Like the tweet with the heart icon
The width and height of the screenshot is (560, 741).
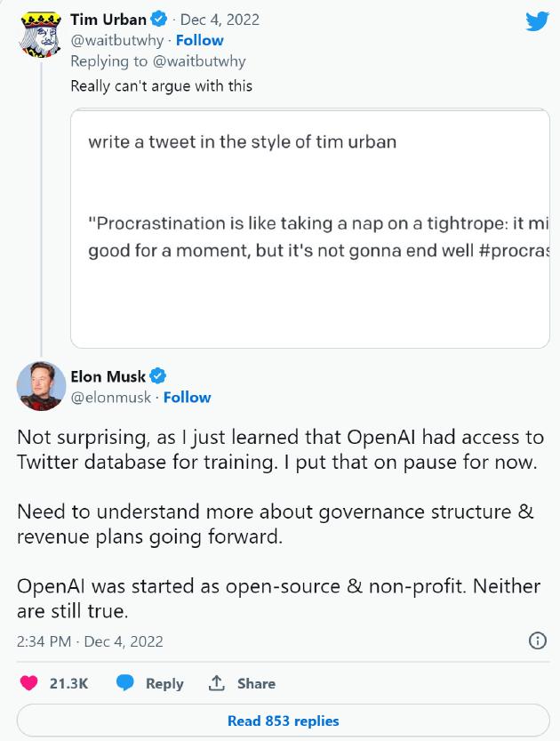pyautogui.click(x=30, y=683)
